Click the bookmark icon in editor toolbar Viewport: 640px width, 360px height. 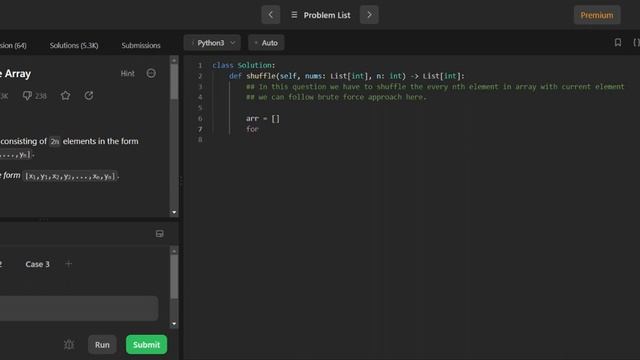click(618, 42)
